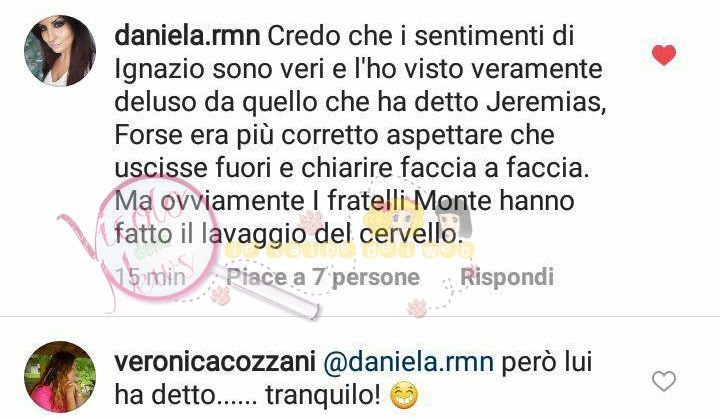
Task: Open veronicacozzani's profile picture
Action: [x=60, y=377]
